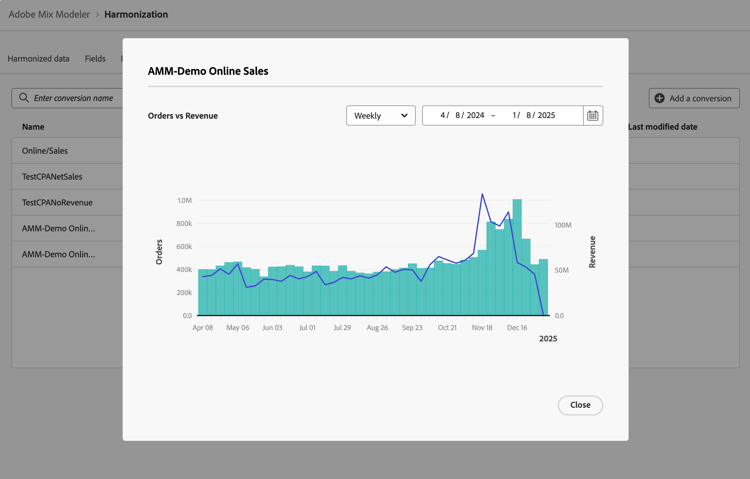Click the 100M revenue axis label
The width and height of the screenshot is (750, 479).
(x=563, y=225)
